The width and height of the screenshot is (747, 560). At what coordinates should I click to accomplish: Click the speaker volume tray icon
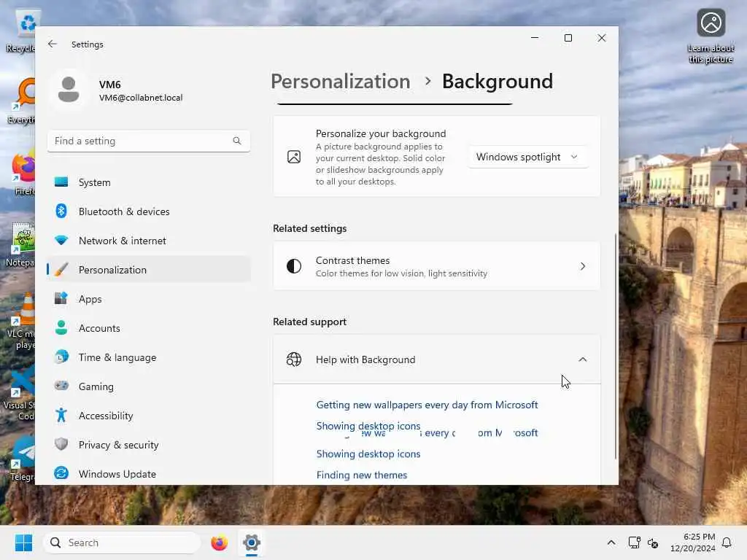tap(653, 542)
